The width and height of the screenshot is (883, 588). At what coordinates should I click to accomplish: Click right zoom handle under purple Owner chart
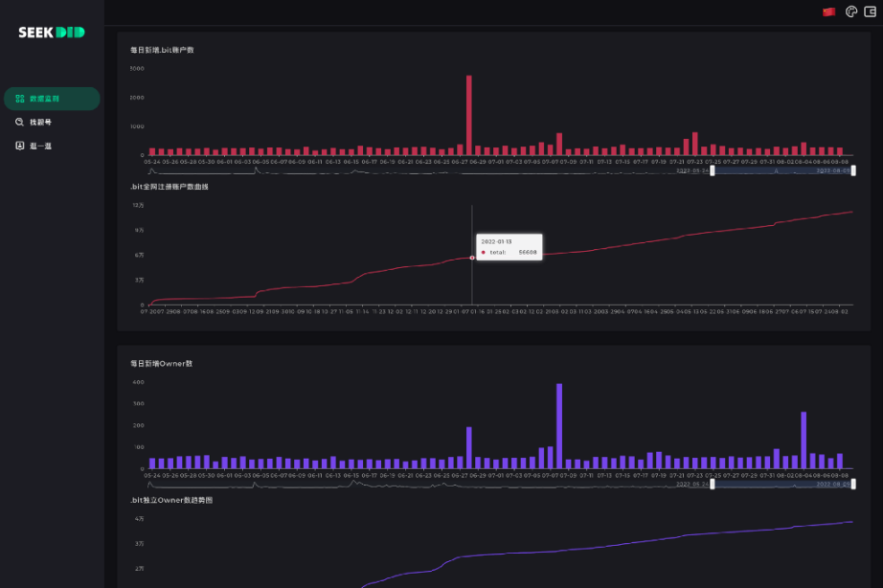click(x=853, y=484)
